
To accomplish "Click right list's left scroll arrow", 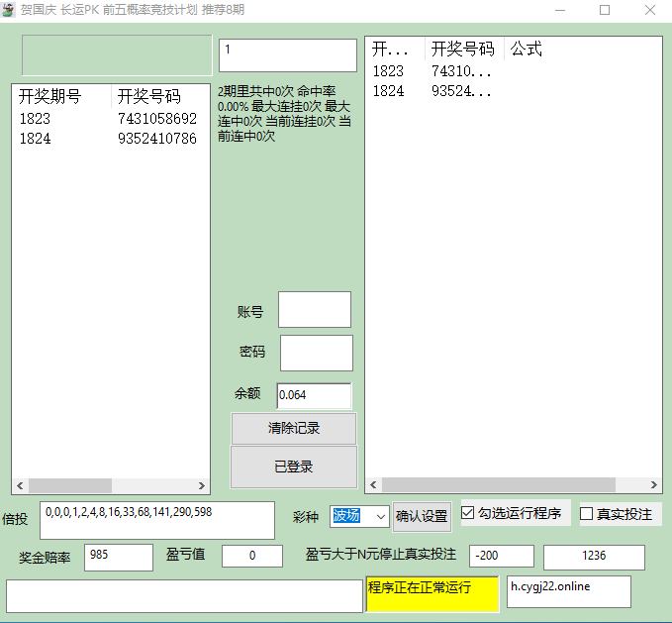I will click(375, 485).
